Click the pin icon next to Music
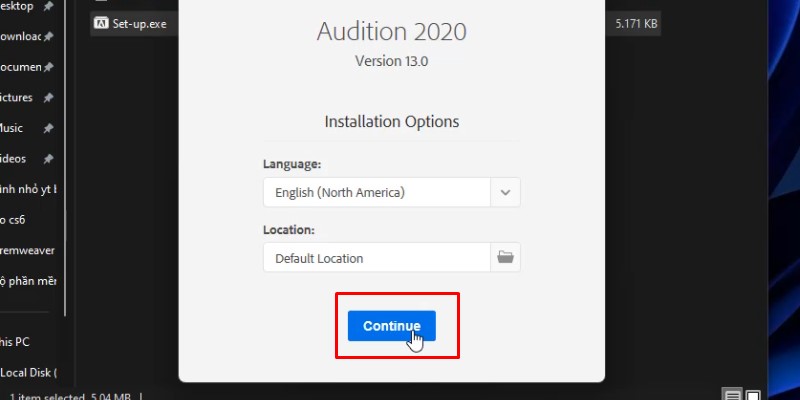 coord(49,128)
